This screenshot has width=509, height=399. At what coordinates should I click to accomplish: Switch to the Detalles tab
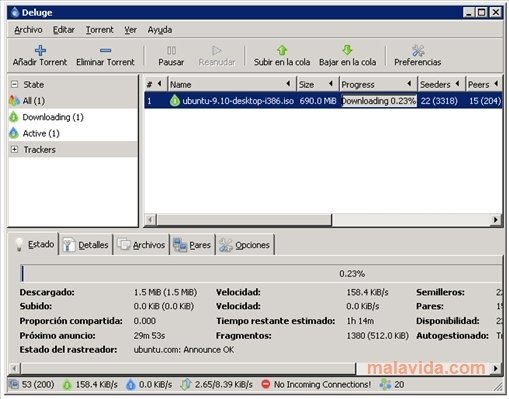(86, 245)
